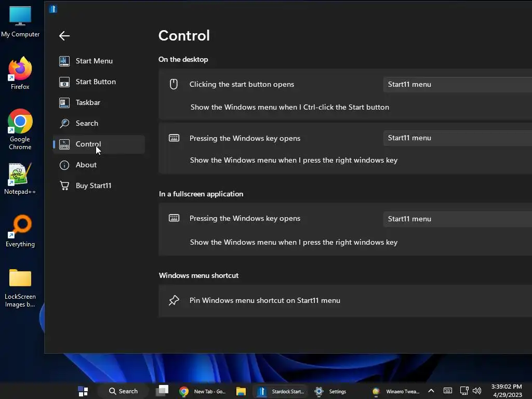Click the 'In a fullscreen application' heading
The image size is (532, 399).
tap(201, 194)
